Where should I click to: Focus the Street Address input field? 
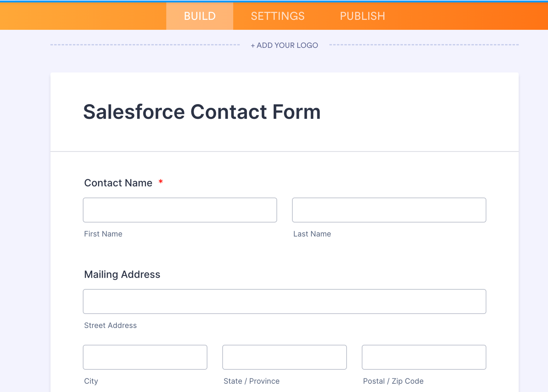285,302
